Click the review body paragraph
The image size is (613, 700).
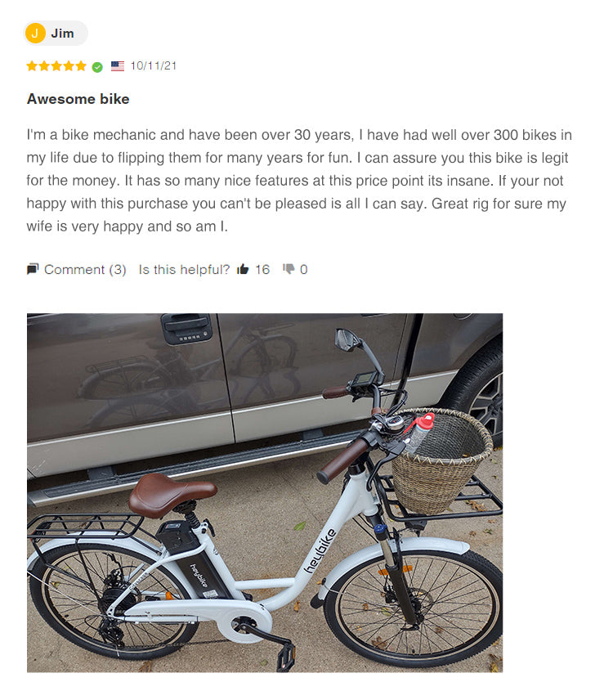pos(299,181)
